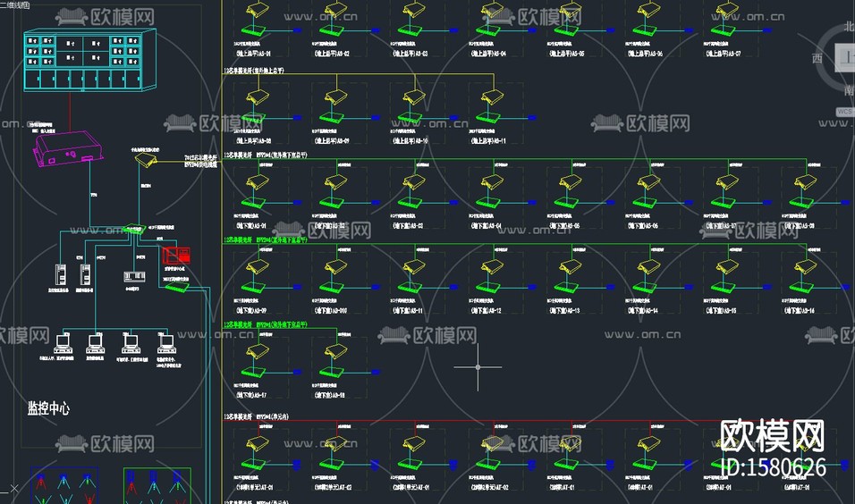Screen dimensions: 855x504
Task: Select the (地下室)AS-09 label
Action: pyautogui.click(x=252, y=311)
